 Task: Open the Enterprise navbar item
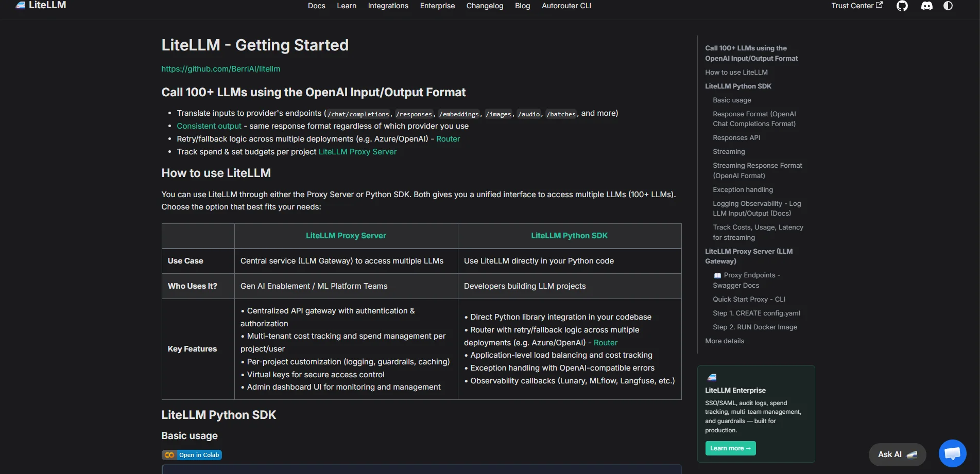tap(437, 6)
